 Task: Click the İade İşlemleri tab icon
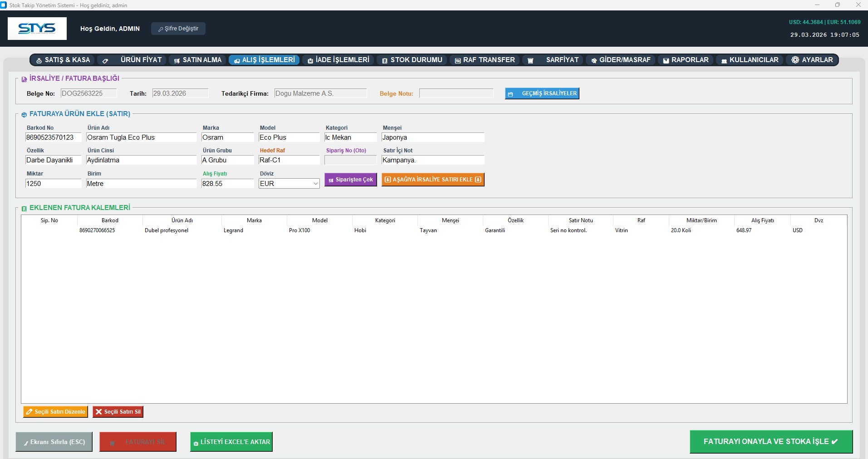click(x=310, y=60)
